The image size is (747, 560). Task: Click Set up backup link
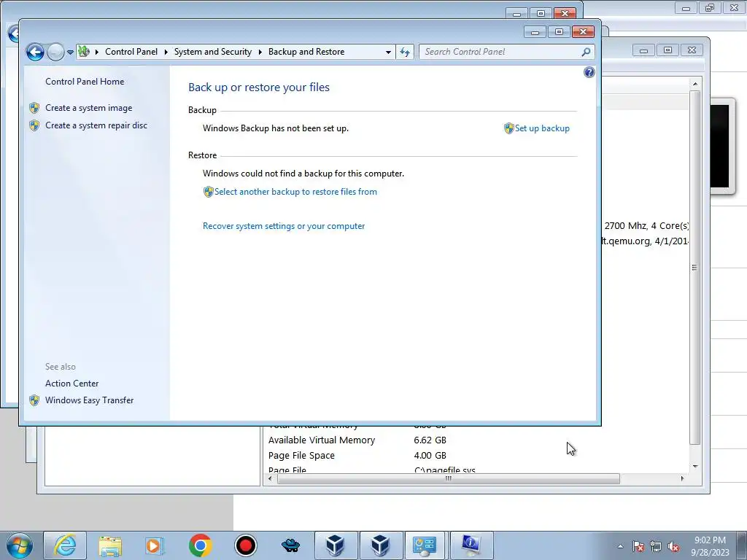542,128
